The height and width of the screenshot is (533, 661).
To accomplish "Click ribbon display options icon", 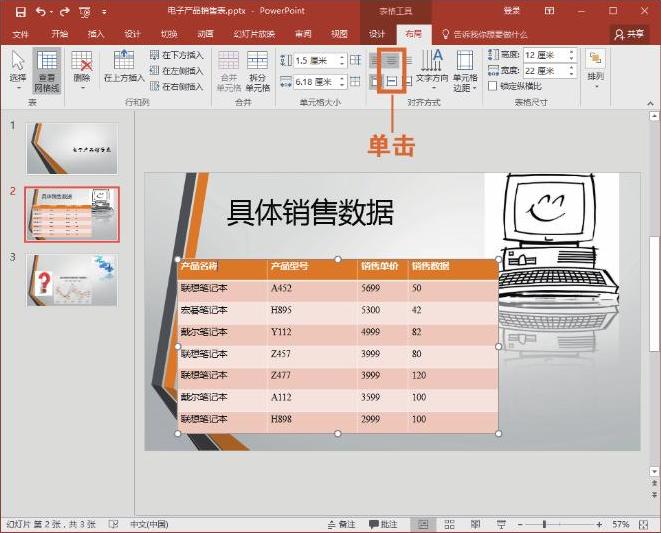I will pos(549,11).
